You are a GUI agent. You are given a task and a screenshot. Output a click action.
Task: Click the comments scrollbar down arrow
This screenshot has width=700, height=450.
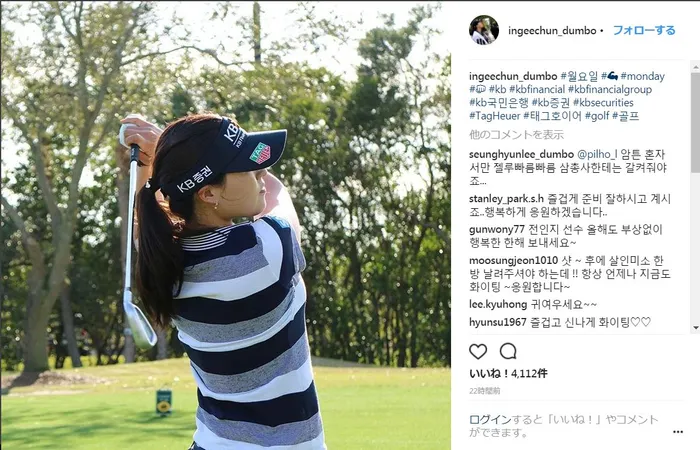696,328
